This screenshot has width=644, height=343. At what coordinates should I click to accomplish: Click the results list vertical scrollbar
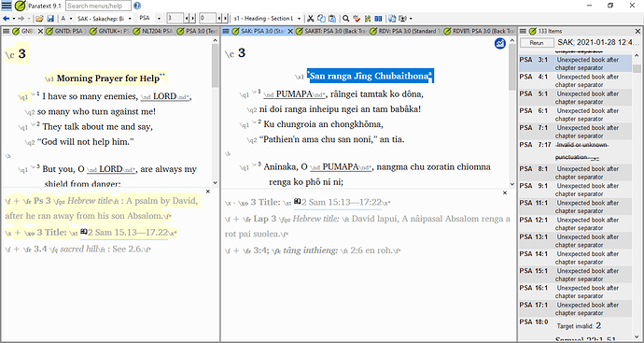tap(637, 197)
